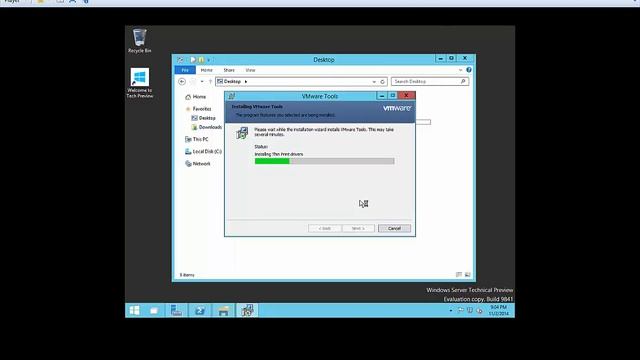
Task: Launch Server Manager from the taskbar
Action: (176, 311)
